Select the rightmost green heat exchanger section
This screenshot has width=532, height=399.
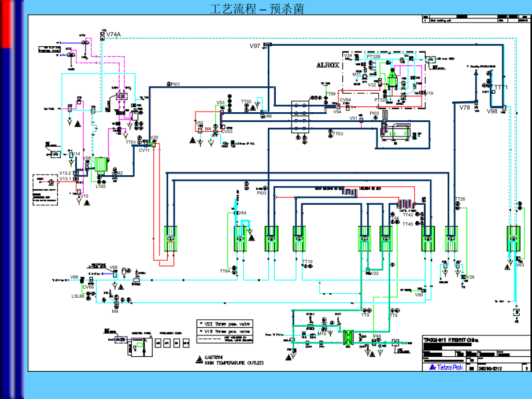pyautogui.click(x=513, y=238)
